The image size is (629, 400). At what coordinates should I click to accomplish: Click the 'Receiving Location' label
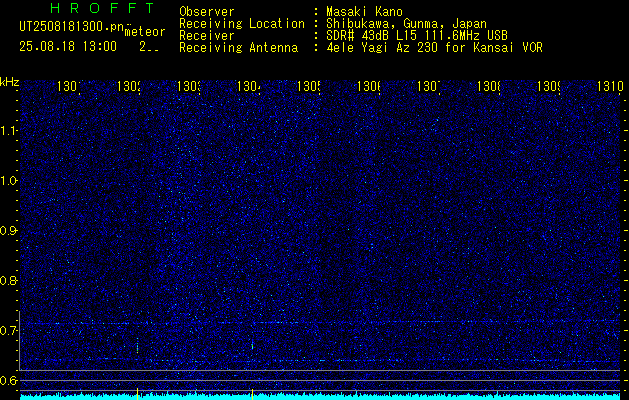click(x=242, y=24)
